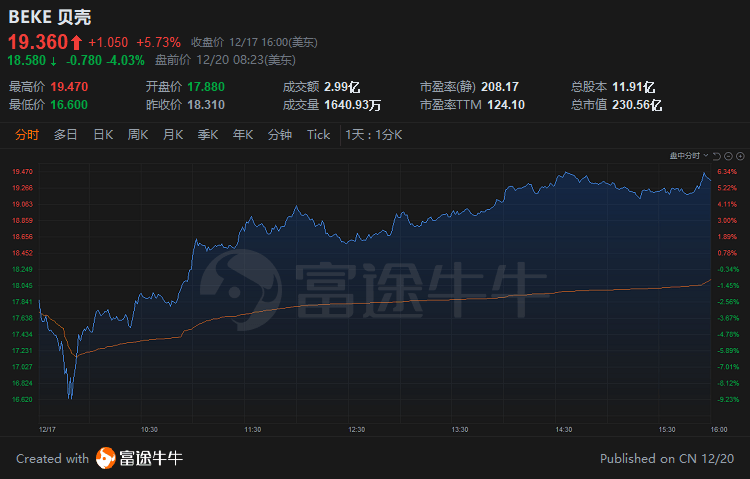The height and width of the screenshot is (479, 750).
Task: Click the chart reset/undo arrow icon
Action: pos(717,156)
